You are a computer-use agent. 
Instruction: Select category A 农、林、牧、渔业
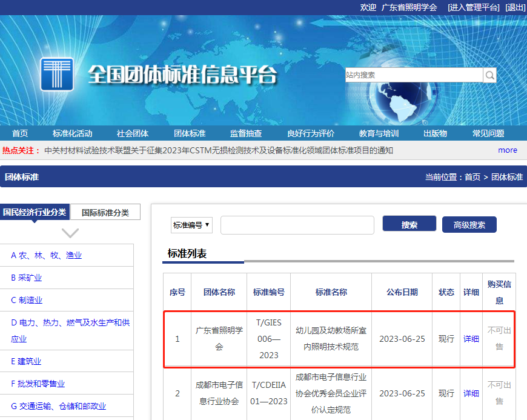pyautogui.click(x=47, y=255)
